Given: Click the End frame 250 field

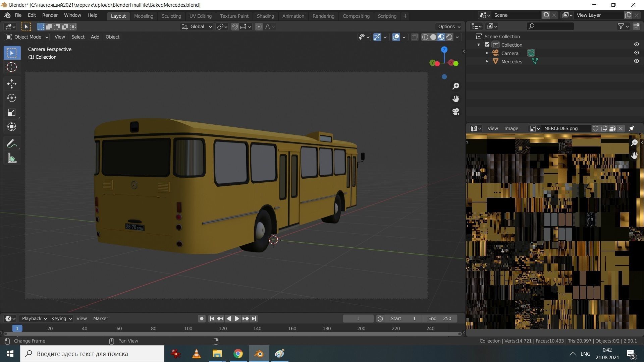Looking at the screenshot, I should 440,318.
